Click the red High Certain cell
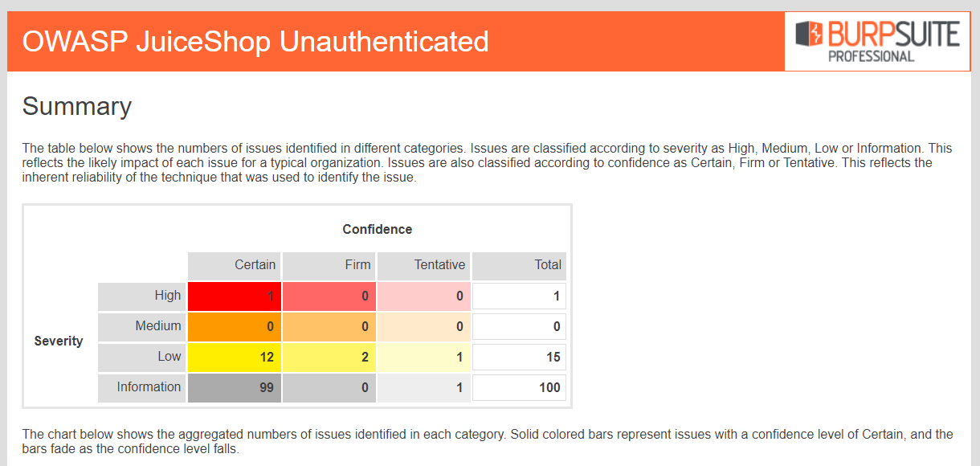The height and width of the screenshot is (466, 980). [x=234, y=296]
